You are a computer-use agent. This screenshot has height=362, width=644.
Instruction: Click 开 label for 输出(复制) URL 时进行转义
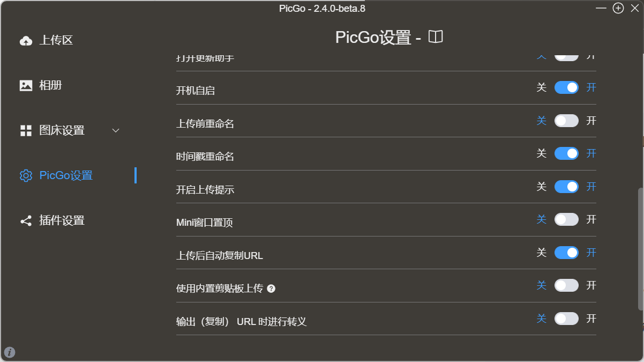pyautogui.click(x=591, y=319)
